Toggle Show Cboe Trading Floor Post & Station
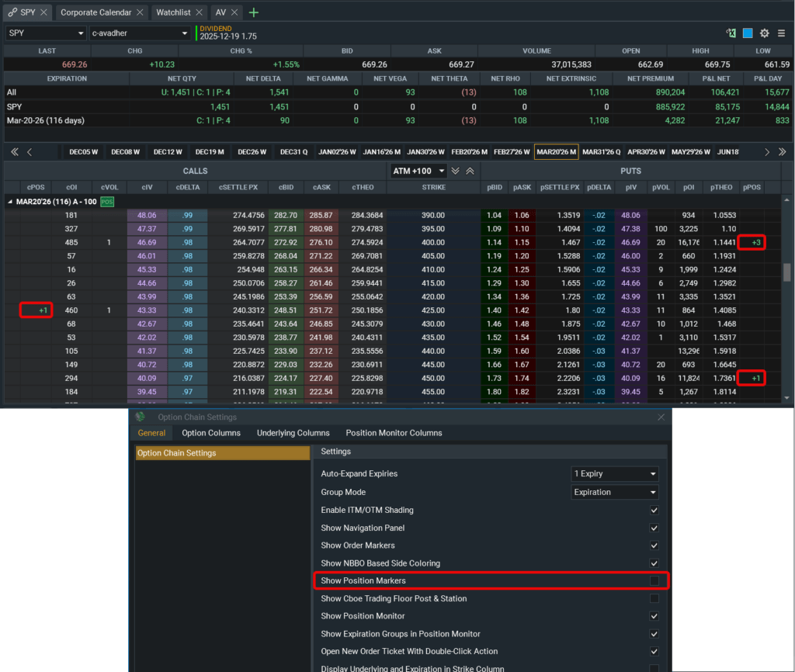 pos(654,598)
